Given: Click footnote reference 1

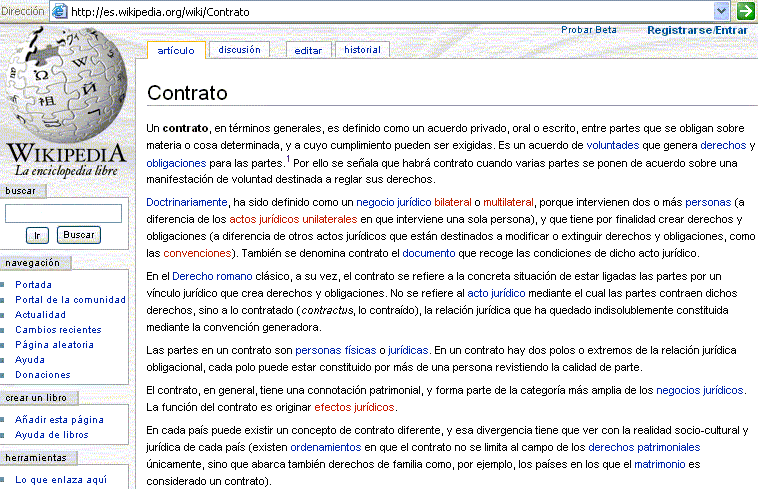Looking at the screenshot, I should click(288, 158).
